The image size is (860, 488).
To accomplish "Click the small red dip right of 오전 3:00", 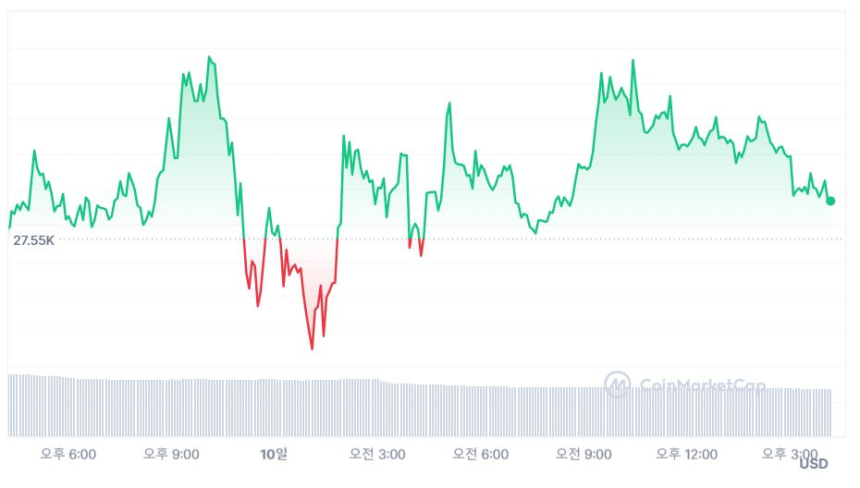I will [x=421, y=254].
